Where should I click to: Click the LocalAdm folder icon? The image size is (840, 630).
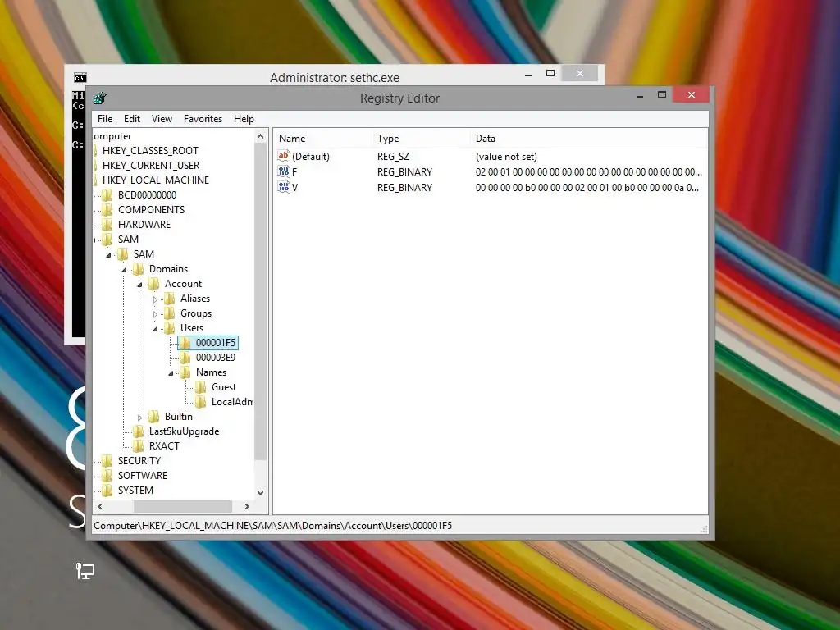[200, 401]
